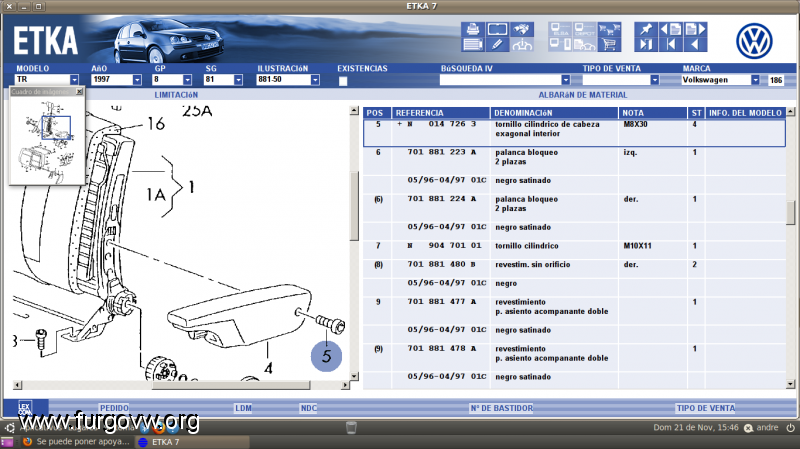This screenshot has width=800, height=449.
Task: Click the computer-to-device transfer icon
Action: point(560,45)
